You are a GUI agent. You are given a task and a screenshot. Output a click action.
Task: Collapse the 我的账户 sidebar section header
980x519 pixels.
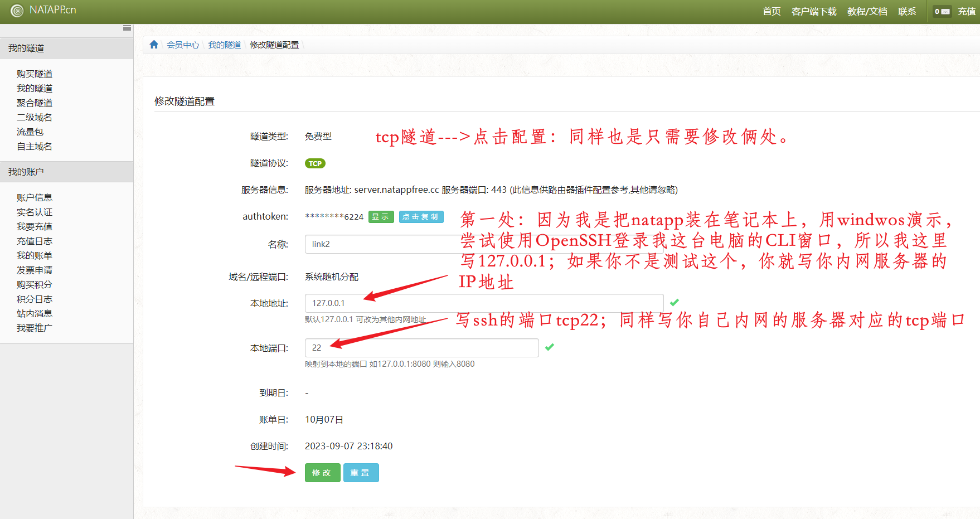pos(66,172)
